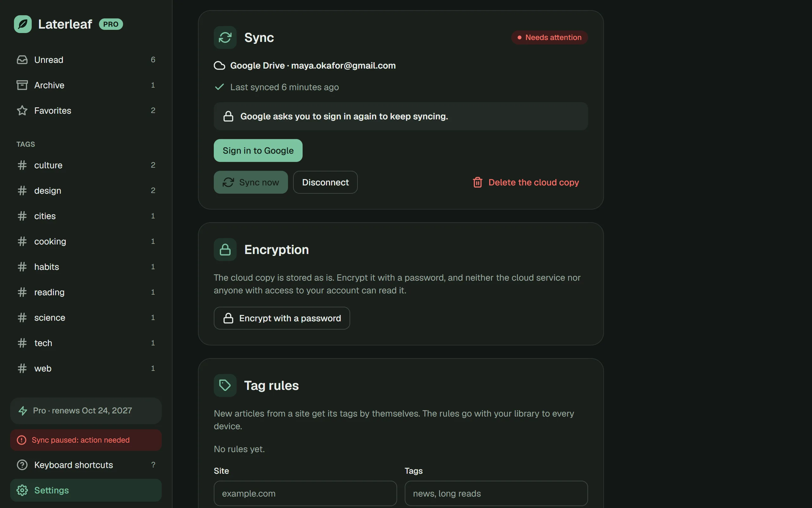Filter by the design tag

(86, 190)
